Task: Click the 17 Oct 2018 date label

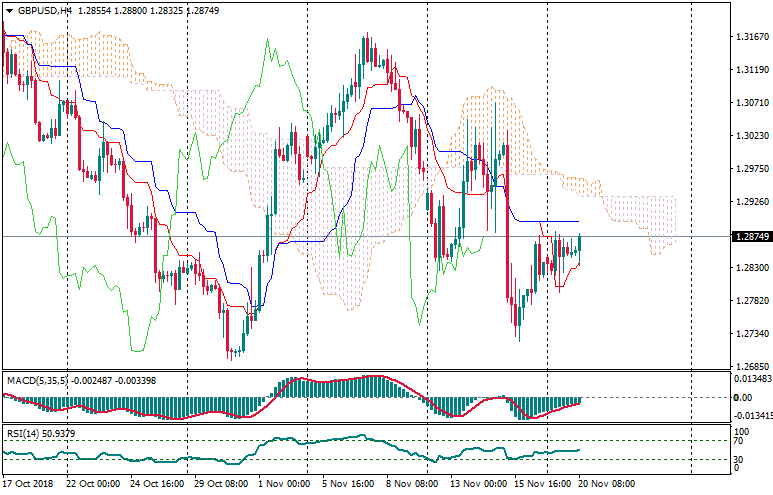Action: coord(30,484)
